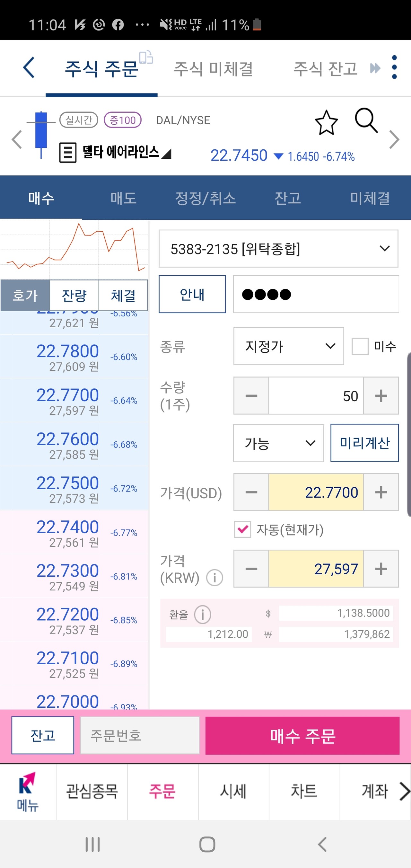Tap plus to increase quantity from 50
The width and height of the screenshot is (411, 868).
pos(381,395)
